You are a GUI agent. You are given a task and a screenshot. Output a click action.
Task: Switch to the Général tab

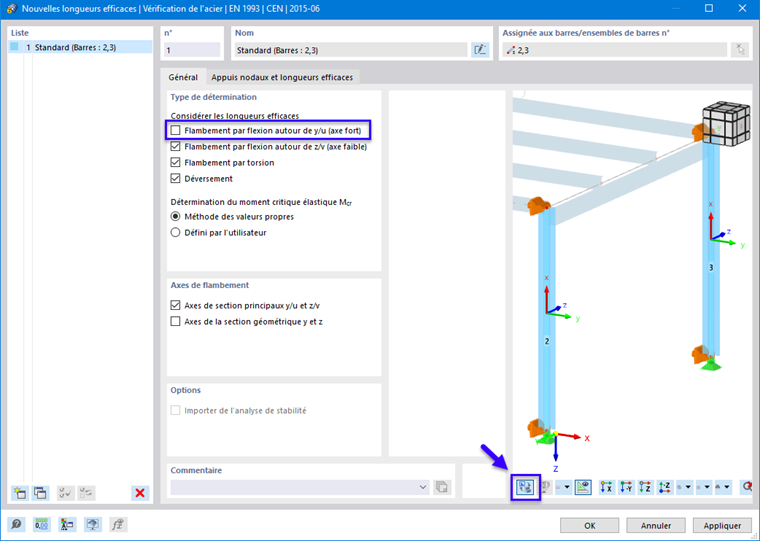(x=183, y=77)
